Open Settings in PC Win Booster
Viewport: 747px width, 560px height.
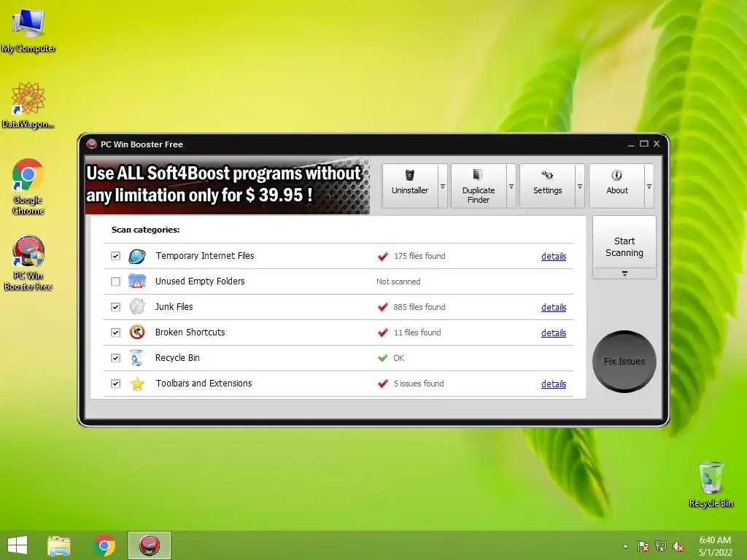click(547, 186)
